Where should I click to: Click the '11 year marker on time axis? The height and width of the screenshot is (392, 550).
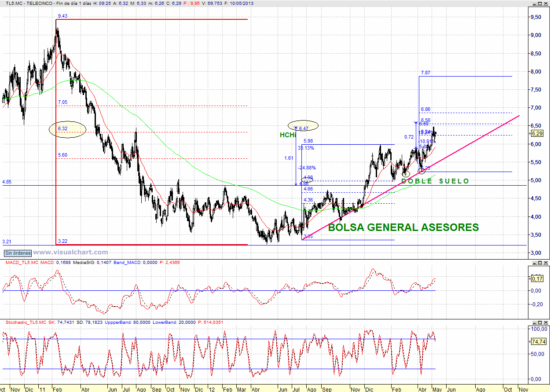(x=43, y=389)
